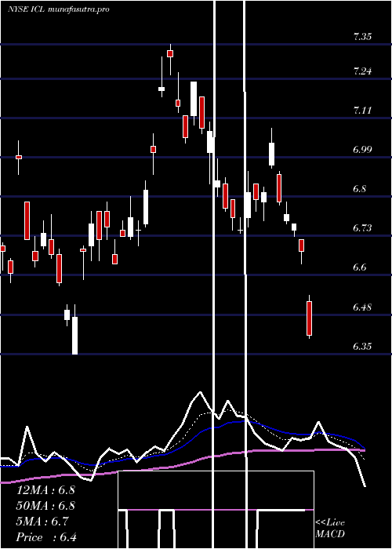Click the 6.99 price axis label
This screenshot has height=549, width=392.
pyautogui.click(x=362, y=150)
